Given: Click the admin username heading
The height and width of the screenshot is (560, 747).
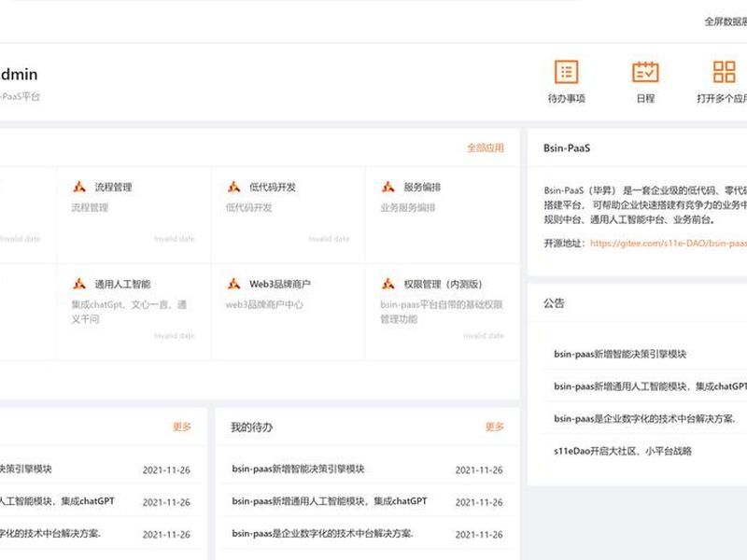Looking at the screenshot, I should coord(19,75).
